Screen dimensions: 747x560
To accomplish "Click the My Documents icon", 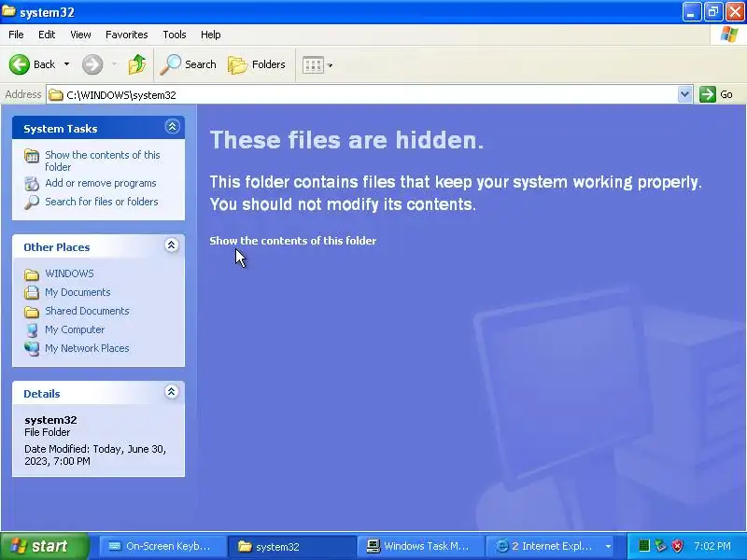I will click(32, 292).
